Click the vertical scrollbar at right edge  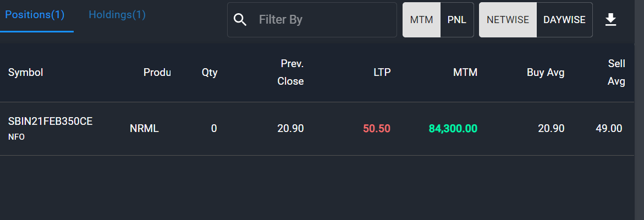pos(639,110)
